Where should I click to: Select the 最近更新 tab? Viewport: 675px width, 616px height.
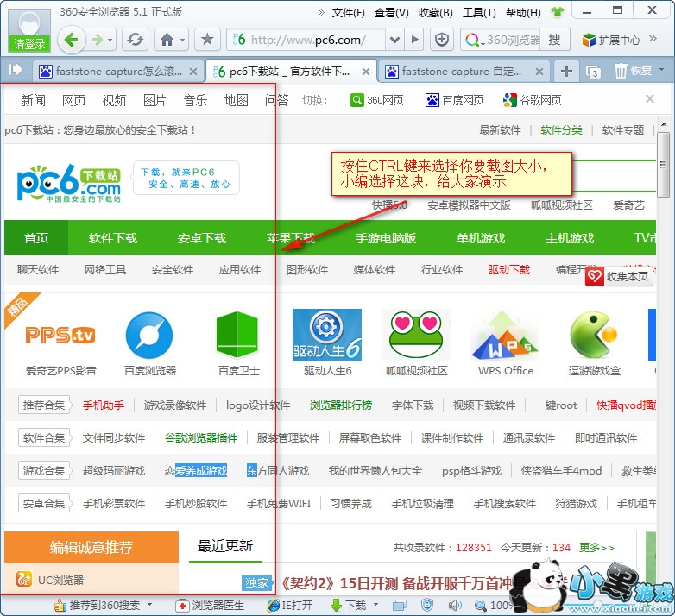[x=225, y=546]
